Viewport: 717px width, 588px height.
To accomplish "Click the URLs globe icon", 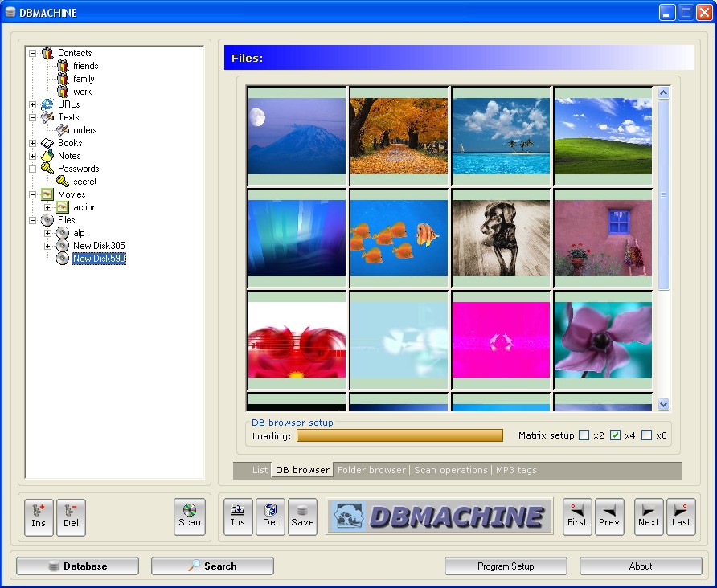I will [x=47, y=104].
